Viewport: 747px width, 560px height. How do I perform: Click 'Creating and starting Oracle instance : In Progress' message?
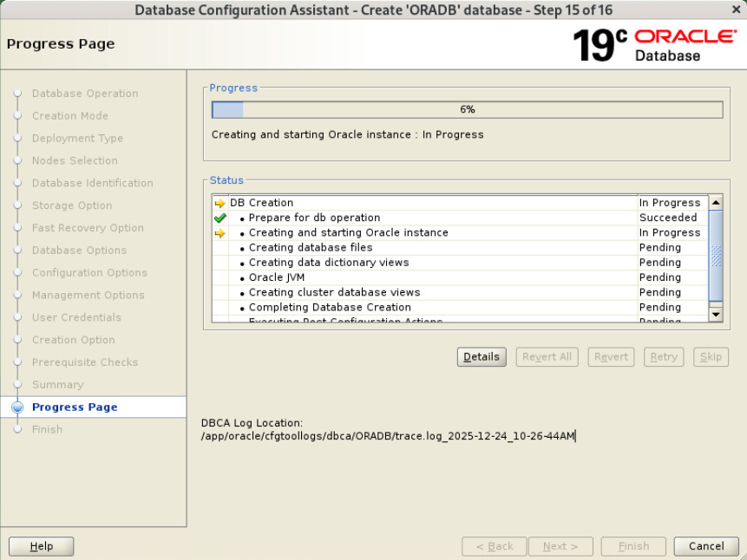tap(347, 134)
